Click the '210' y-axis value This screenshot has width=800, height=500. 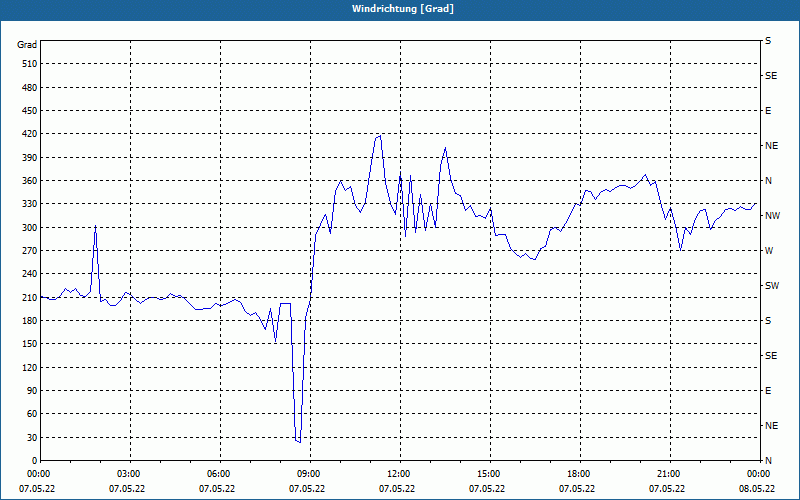(30, 297)
